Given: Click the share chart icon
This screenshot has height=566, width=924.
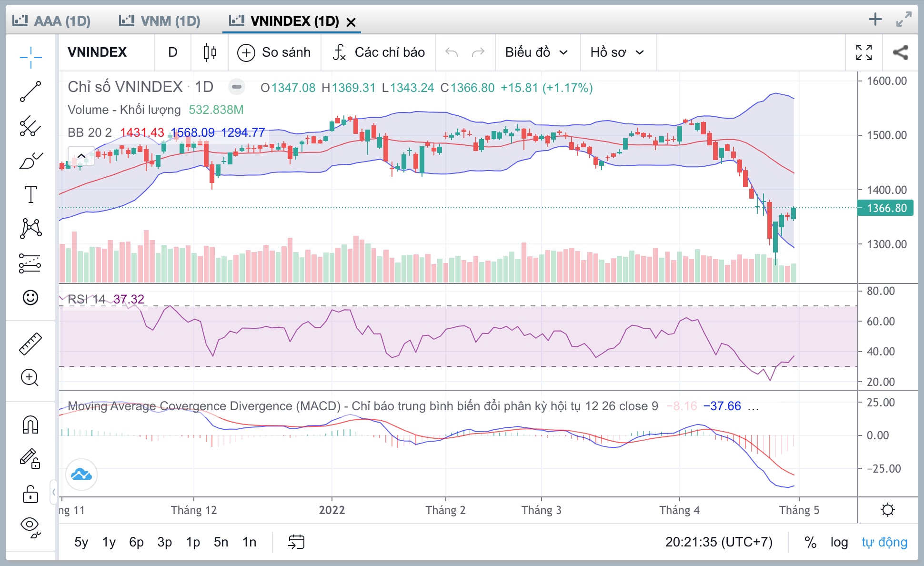Looking at the screenshot, I should pos(900,52).
